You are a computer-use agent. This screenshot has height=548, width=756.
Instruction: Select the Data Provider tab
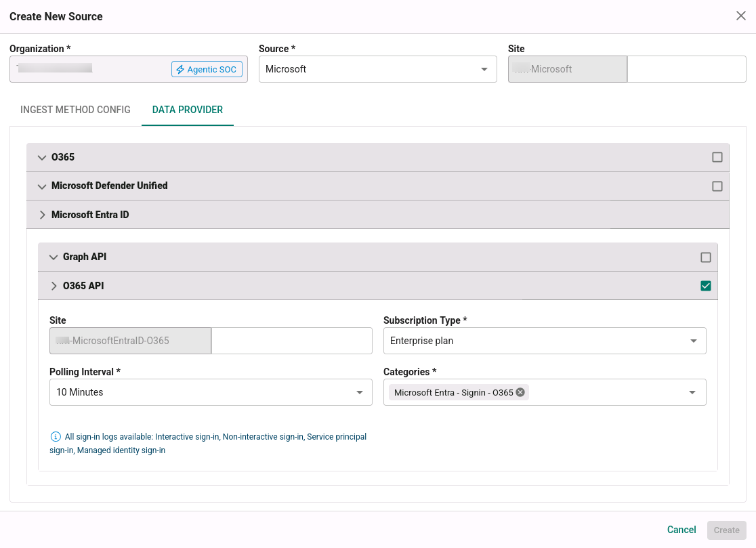tap(188, 110)
